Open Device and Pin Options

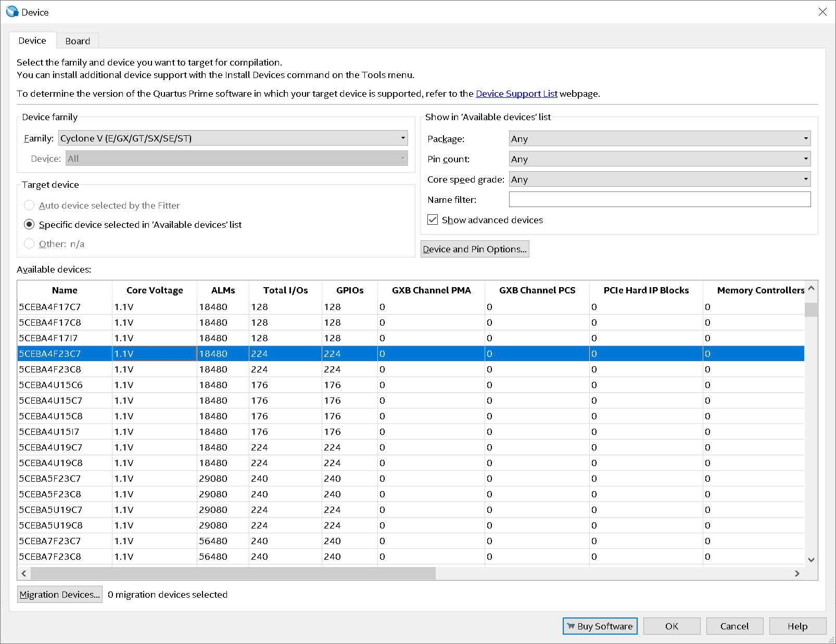475,249
